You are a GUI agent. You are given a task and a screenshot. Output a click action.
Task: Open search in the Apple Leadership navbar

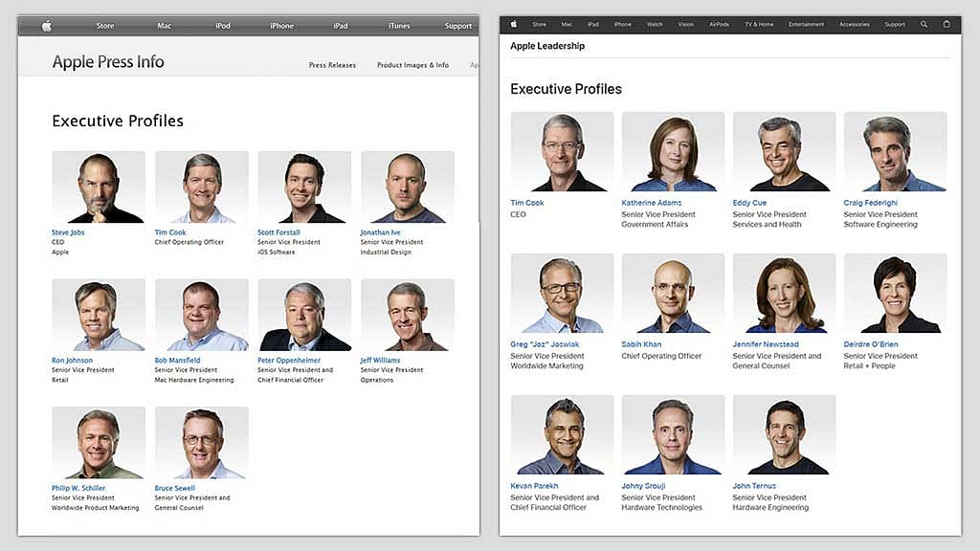click(x=924, y=24)
